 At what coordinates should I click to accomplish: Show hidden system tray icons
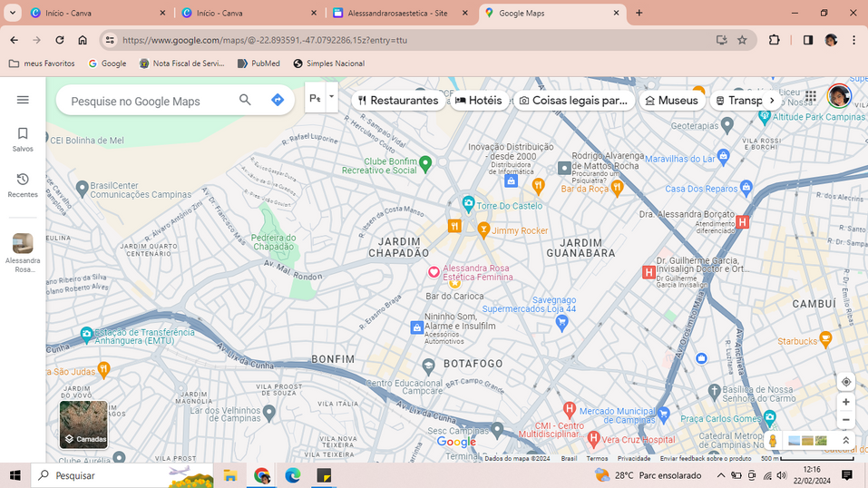(721, 475)
